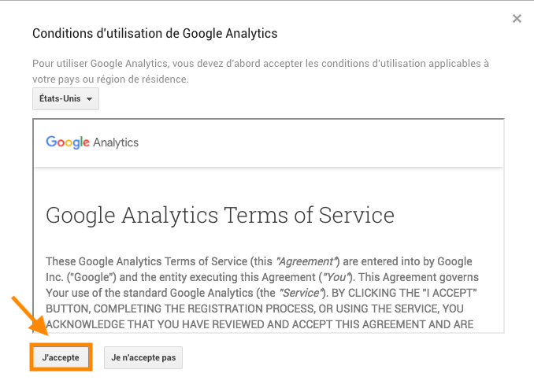534x392 pixels.
Task: Decline with the Je n'accepte pas button
Action: click(143, 357)
